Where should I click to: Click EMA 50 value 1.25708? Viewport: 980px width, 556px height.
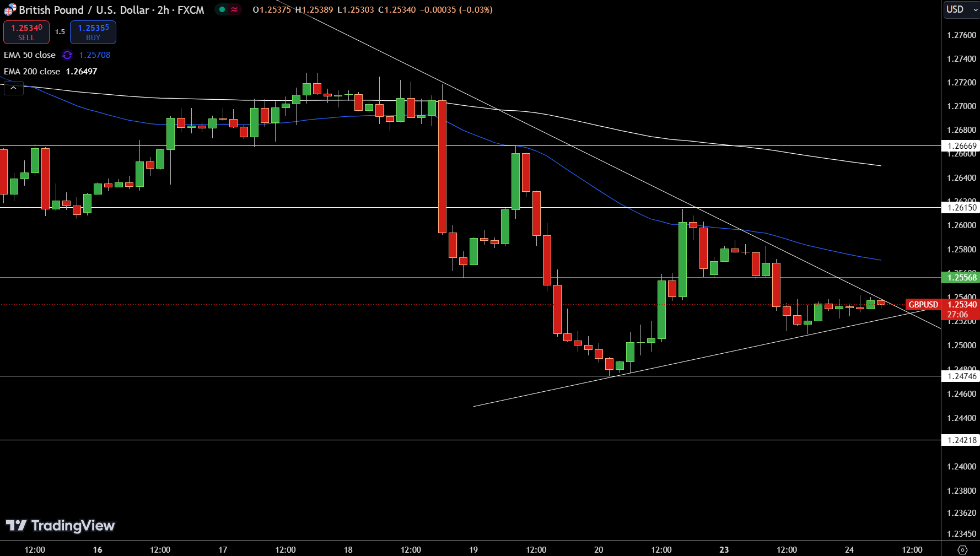pos(95,55)
